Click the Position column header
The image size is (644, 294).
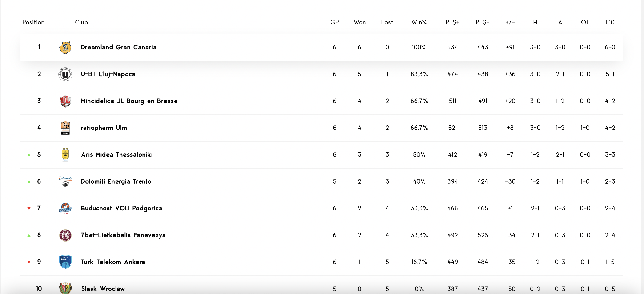click(x=33, y=22)
